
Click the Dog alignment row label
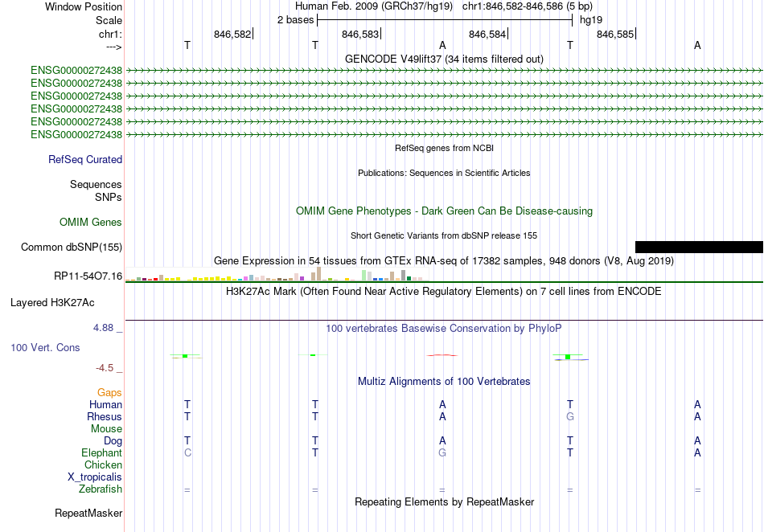(113, 441)
